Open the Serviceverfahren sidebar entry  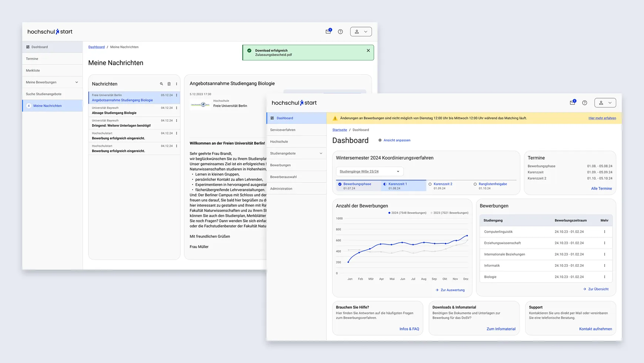click(283, 130)
